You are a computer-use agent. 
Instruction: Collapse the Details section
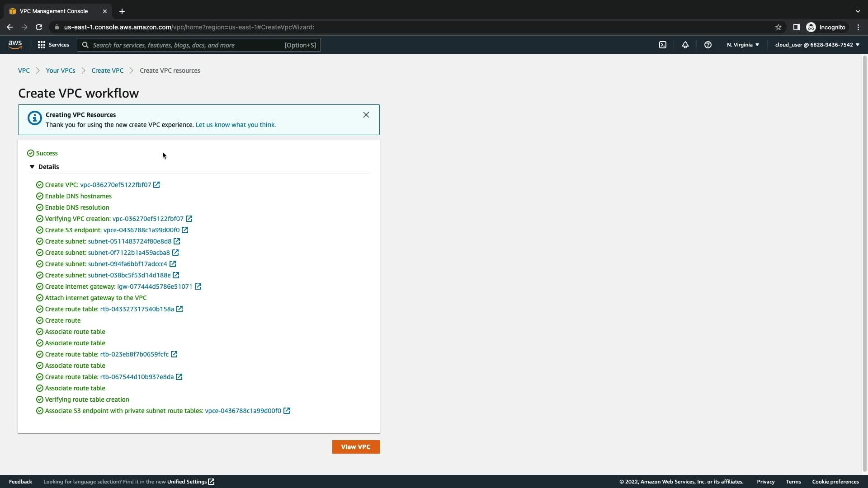(x=32, y=167)
